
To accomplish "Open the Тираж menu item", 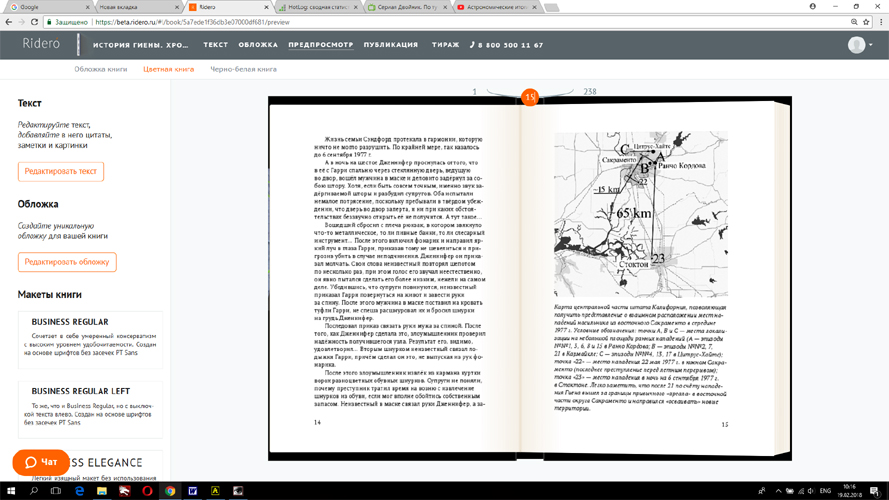I will [446, 45].
